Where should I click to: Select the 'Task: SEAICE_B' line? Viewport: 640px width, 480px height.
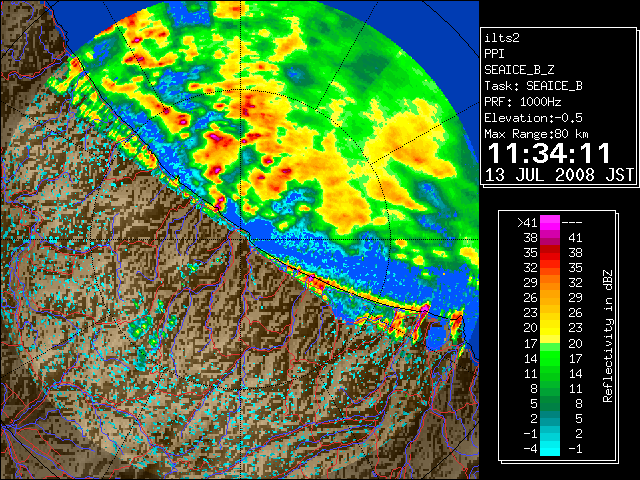point(533,86)
